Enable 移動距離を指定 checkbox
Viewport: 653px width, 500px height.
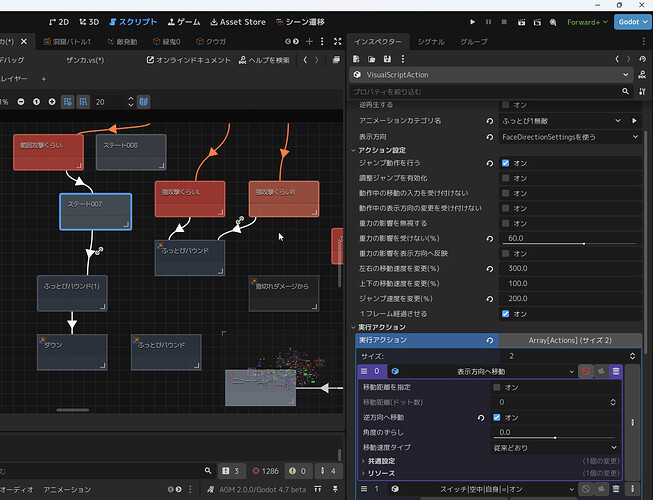coord(496,387)
